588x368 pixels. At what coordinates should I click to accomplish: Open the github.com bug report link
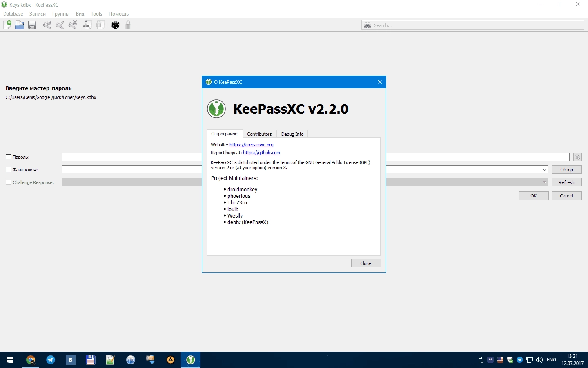click(261, 153)
